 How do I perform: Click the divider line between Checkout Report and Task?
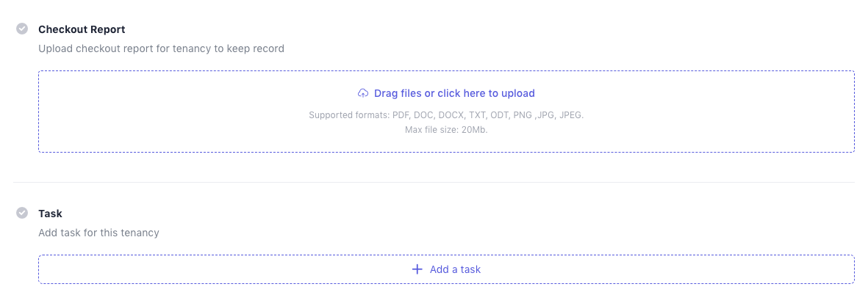pos(434,182)
